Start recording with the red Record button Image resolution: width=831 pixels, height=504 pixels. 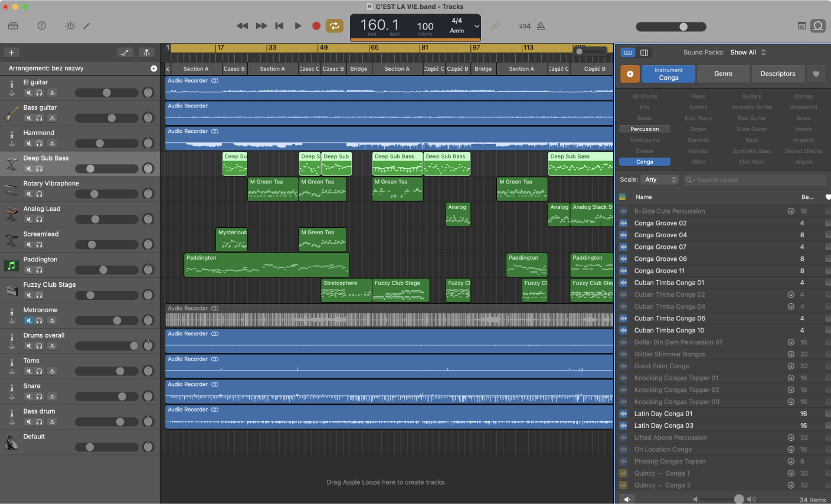pos(316,26)
